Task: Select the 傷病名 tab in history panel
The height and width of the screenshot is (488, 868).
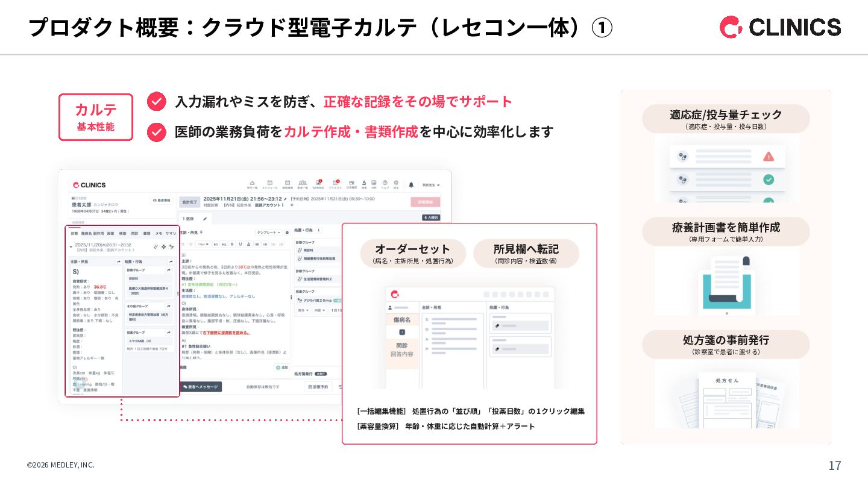Action: click(x=86, y=233)
